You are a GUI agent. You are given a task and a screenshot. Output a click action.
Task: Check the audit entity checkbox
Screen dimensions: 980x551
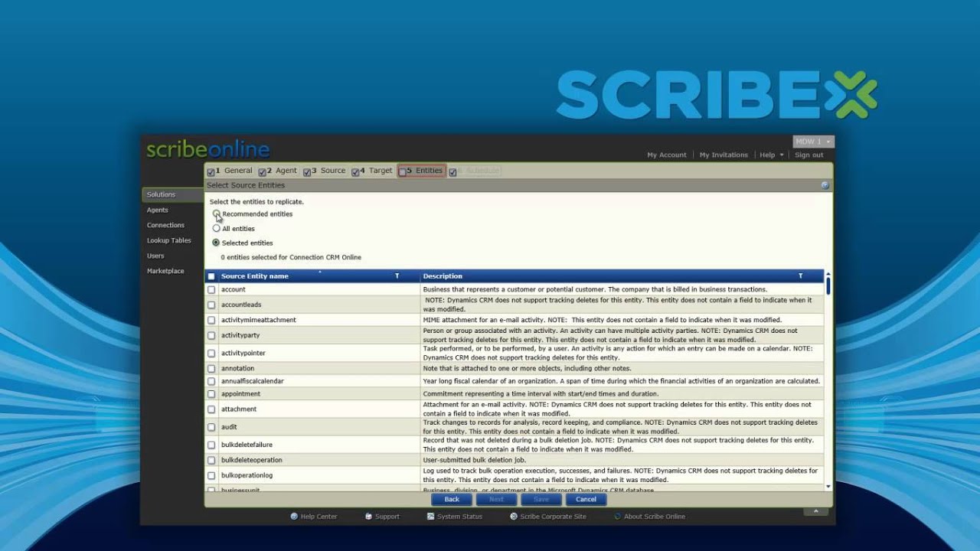(x=211, y=427)
